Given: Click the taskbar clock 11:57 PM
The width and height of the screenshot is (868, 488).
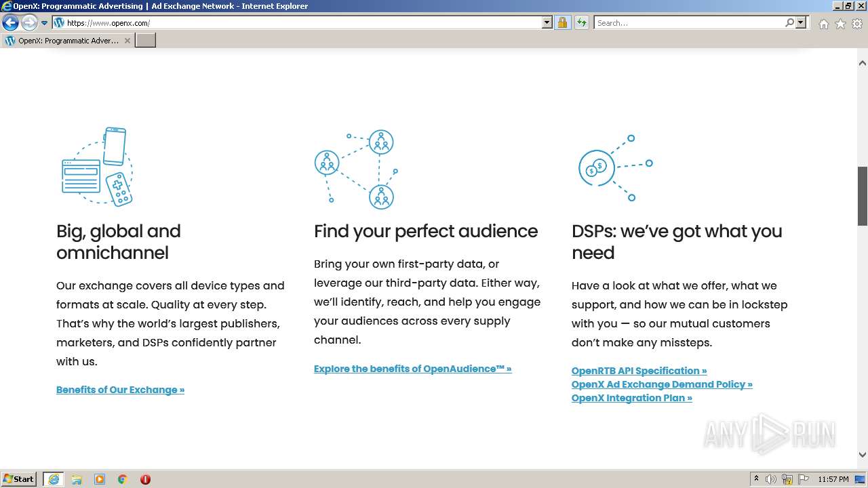Looking at the screenshot, I should pos(833,479).
